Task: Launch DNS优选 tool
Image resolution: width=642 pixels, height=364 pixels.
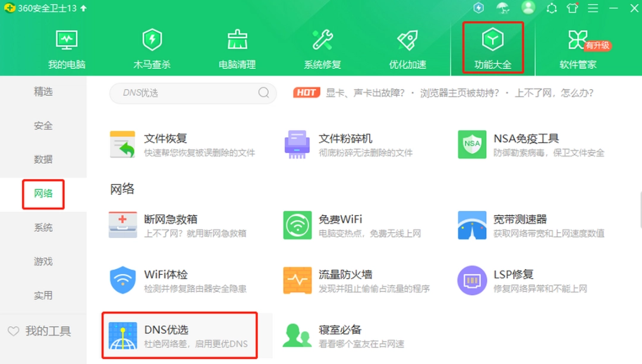Action: [178, 335]
